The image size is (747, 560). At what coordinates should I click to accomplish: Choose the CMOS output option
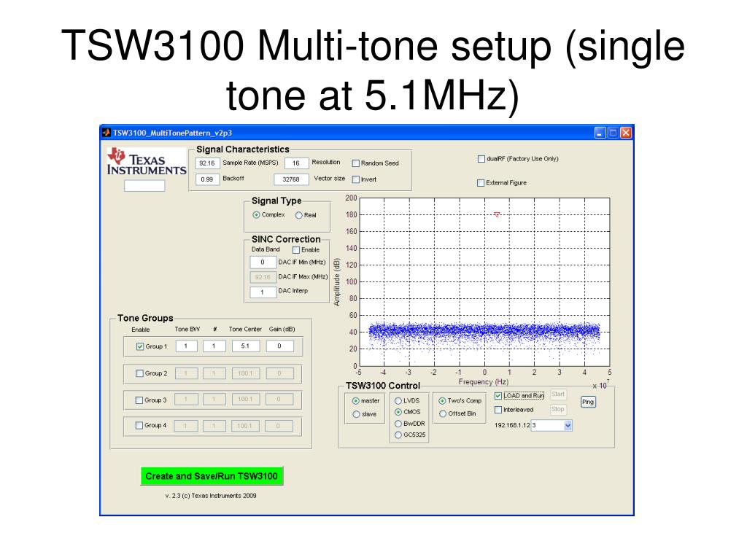[398, 413]
